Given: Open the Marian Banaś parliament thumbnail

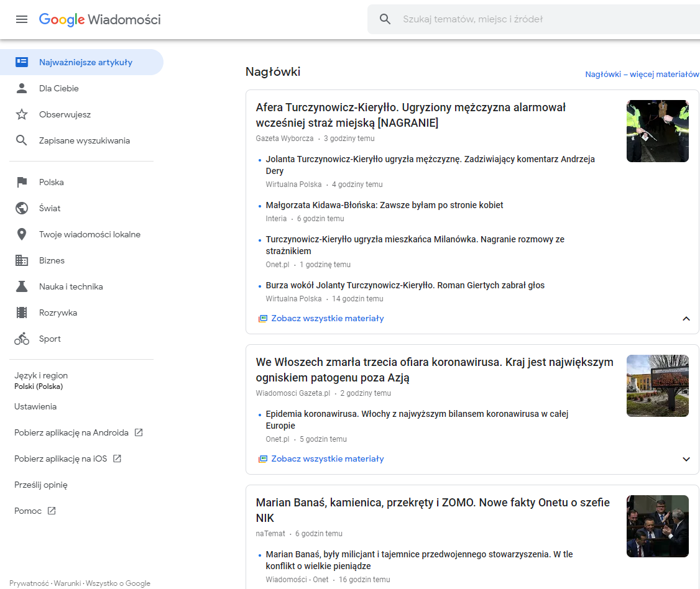Looking at the screenshot, I should coord(657,526).
